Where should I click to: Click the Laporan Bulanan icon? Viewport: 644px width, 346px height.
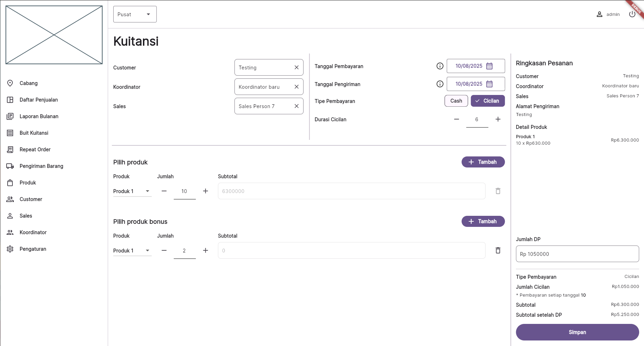(x=10, y=116)
